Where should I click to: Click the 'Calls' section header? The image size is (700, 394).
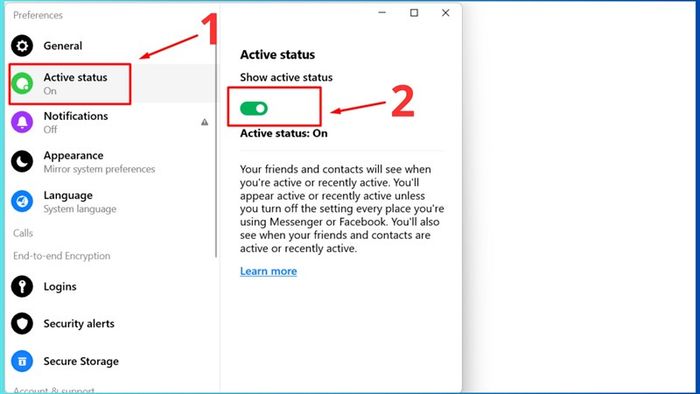[x=23, y=233]
